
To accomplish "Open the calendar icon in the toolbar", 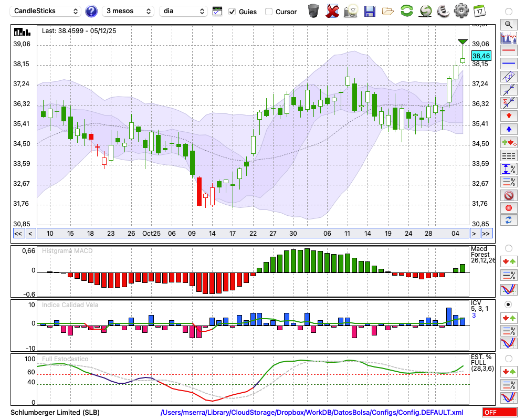I will 479,10.
